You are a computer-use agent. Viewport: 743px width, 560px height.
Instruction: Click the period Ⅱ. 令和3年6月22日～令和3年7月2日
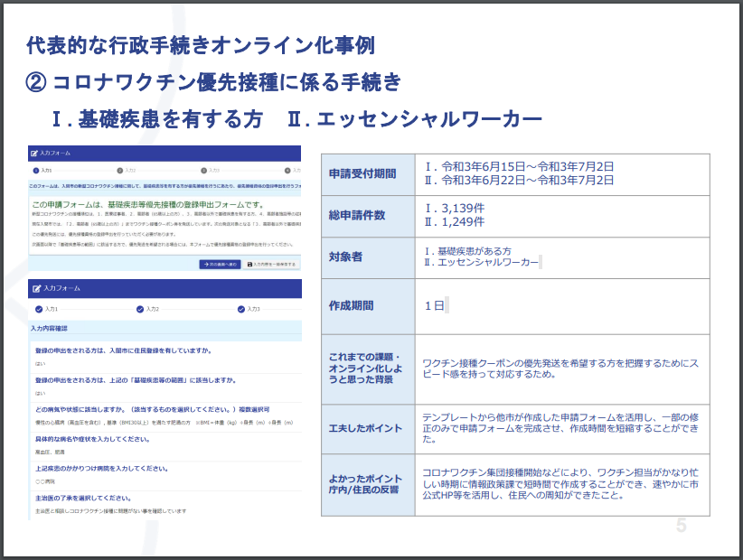click(x=520, y=181)
